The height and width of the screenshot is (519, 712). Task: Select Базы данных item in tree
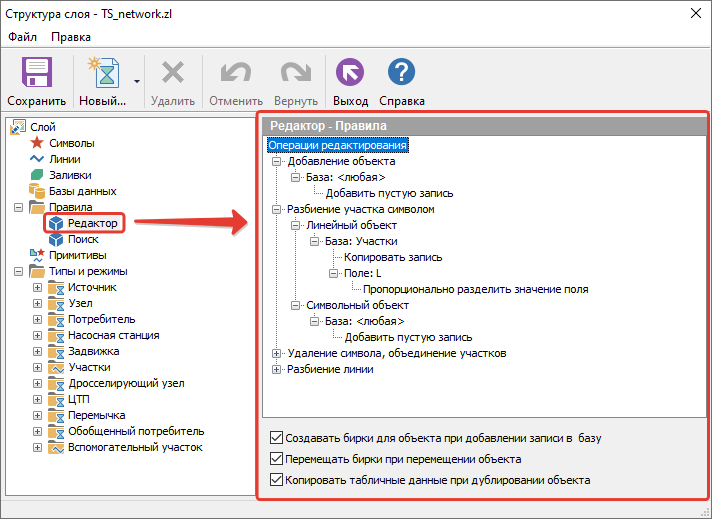click(x=82, y=191)
